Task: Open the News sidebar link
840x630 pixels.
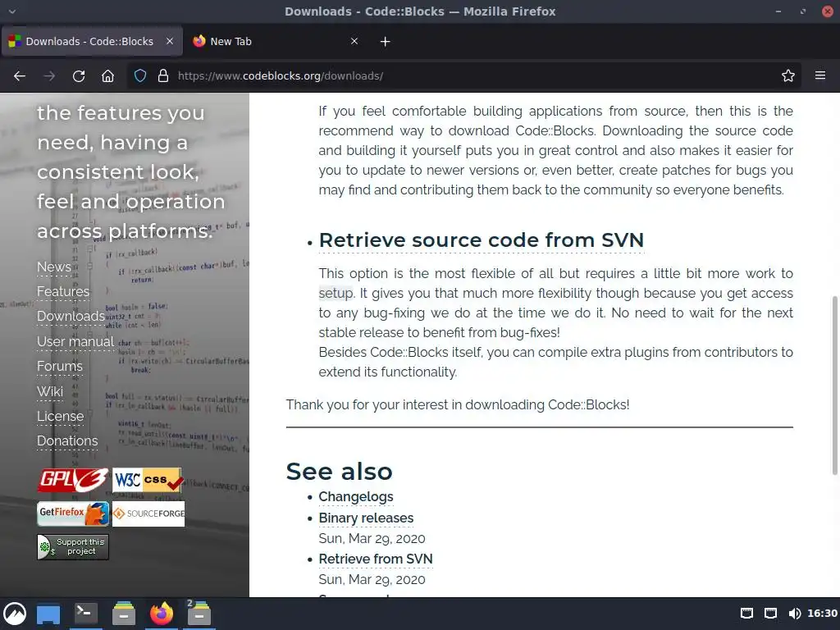Action: (x=53, y=267)
